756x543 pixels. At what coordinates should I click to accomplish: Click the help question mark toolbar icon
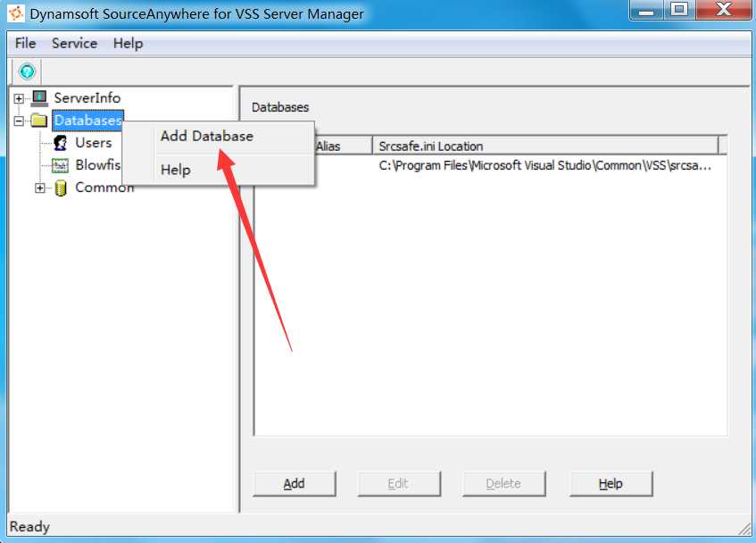pyautogui.click(x=27, y=71)
